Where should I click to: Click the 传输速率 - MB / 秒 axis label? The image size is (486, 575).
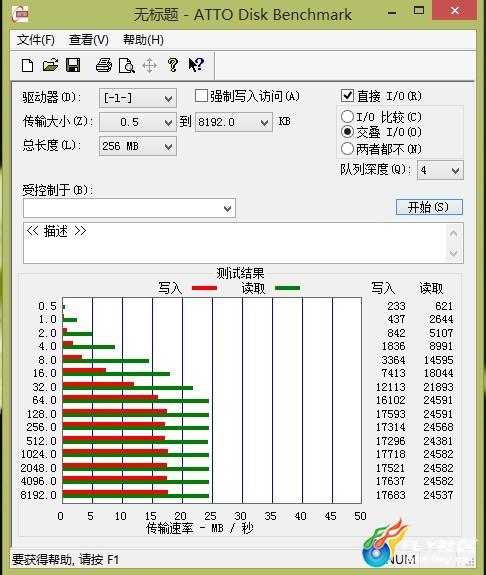(x=200, y=528)
